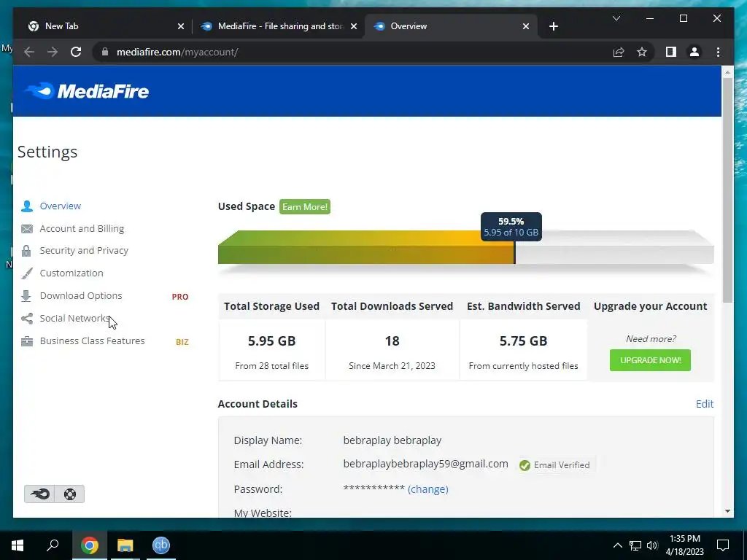Image resolution: width=747 pixels, height=560 pixels.
Task: Click the 5.95 GB total storage value
Action: tap(271, 341)
